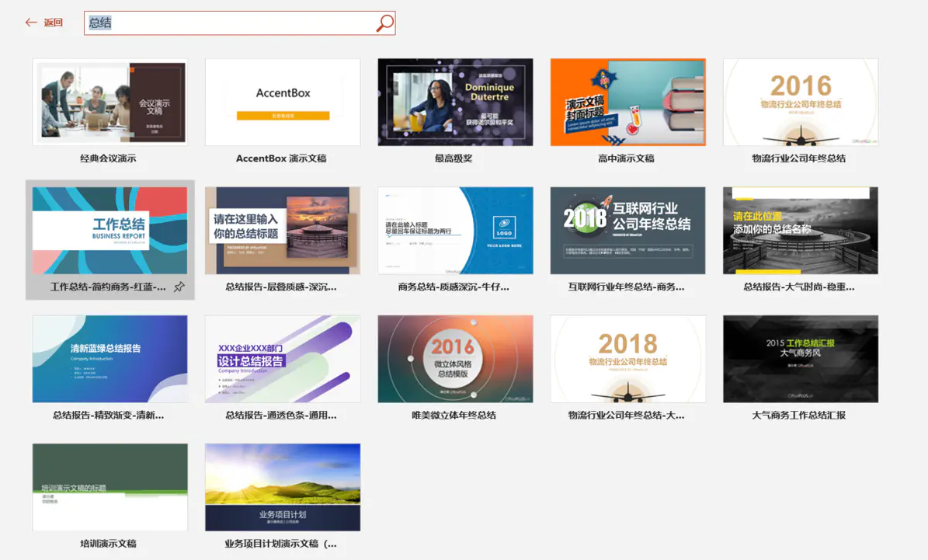
Task: Pin the 工作总结-简约商务 template
Action: 179,287
